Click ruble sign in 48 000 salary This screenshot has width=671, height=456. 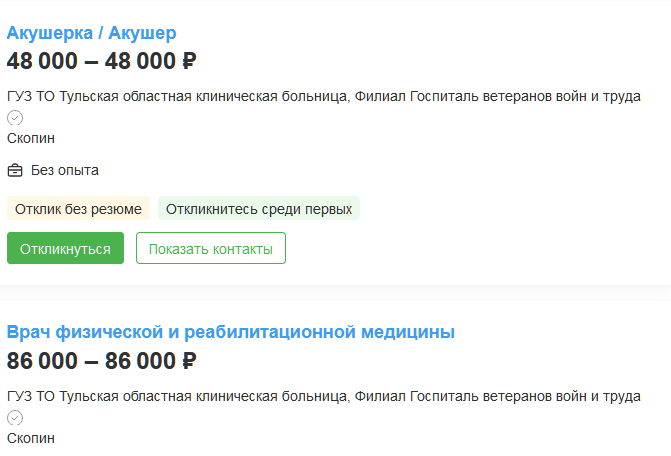[x=189, y=61]
